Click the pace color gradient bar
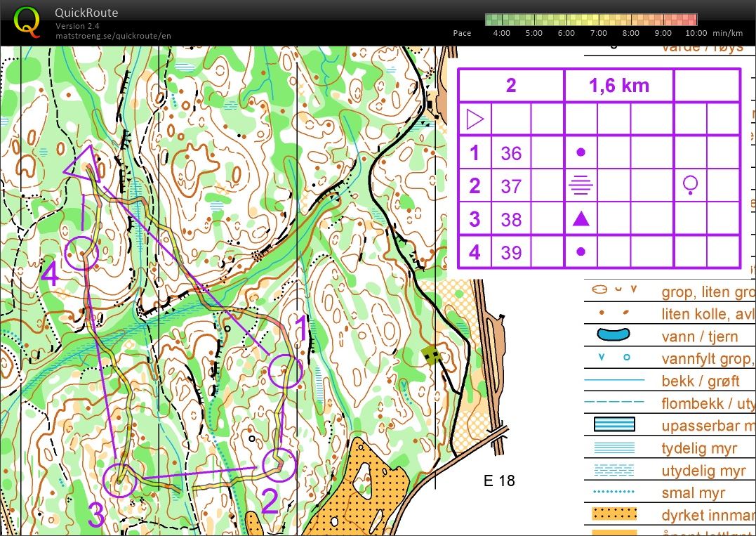756x536 pixels. [591, 19]
